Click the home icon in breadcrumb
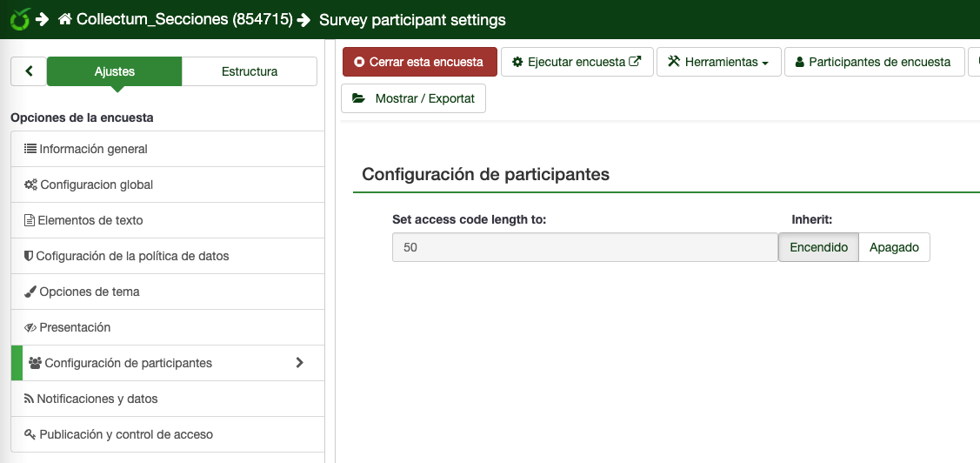This screenshot has width=980, height=463. point(65,19)
